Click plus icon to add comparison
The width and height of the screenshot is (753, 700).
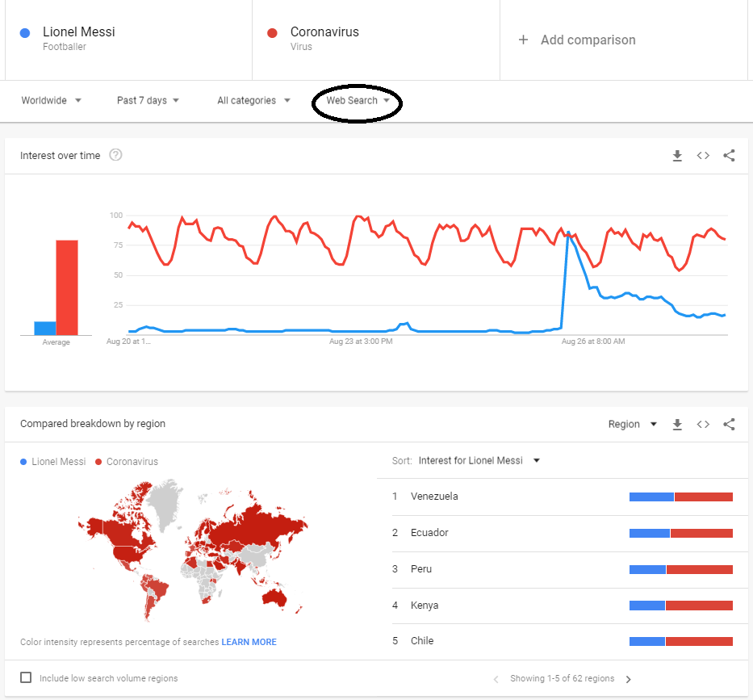tap(523, 40)
